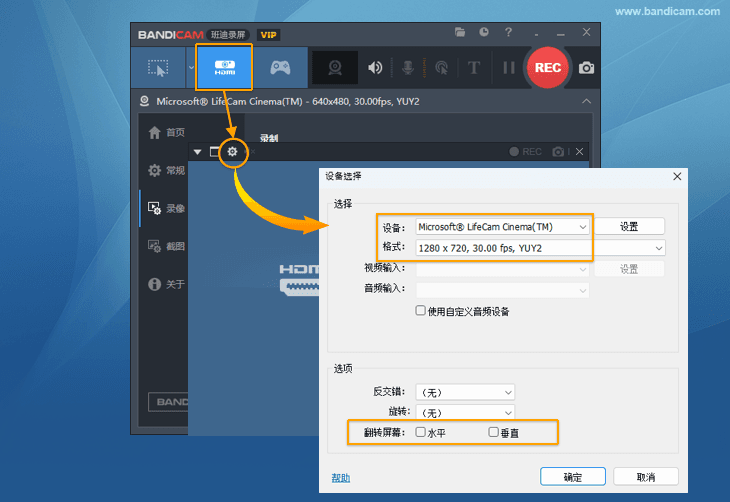Confirm with the 确定 button
The height and width of the screenshot is (502, 730).
coord(573,477)
